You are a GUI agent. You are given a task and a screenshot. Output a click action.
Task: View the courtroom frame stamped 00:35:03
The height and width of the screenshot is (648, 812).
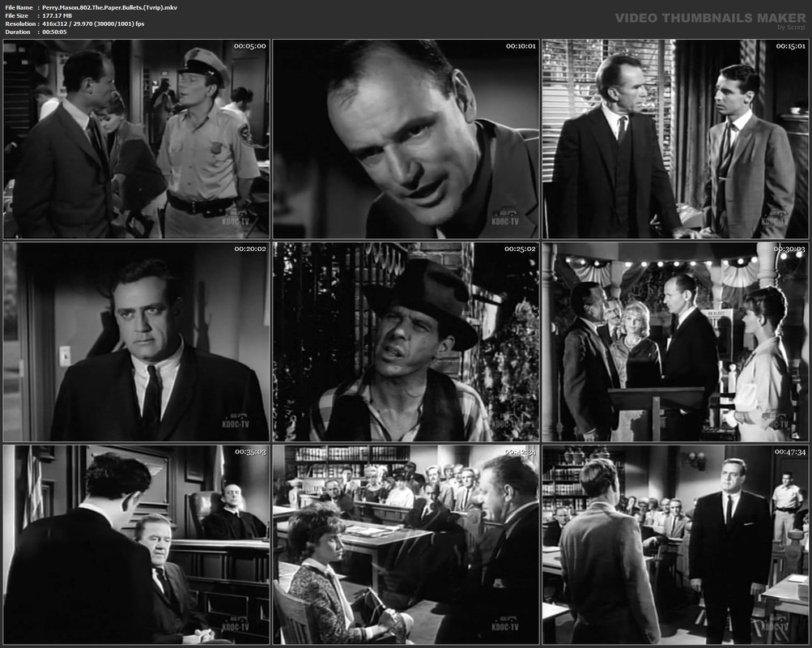coord(136,545)
